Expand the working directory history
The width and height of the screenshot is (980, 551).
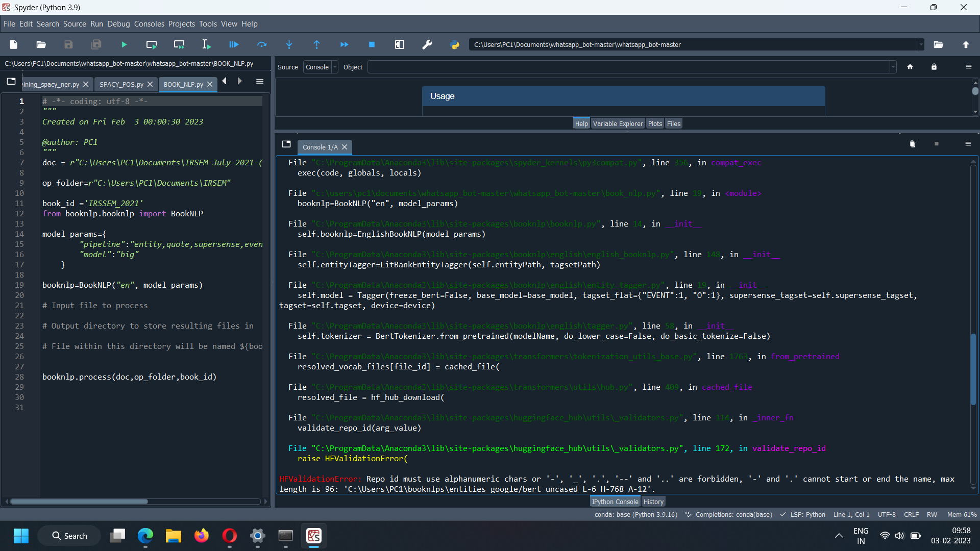(921, 44)
